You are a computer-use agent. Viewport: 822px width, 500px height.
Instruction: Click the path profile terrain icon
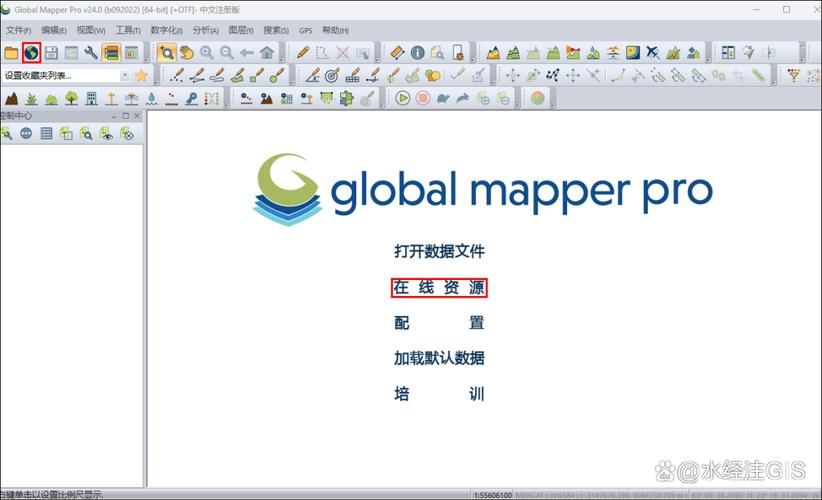pyautogui.click(x=493, y=52)
